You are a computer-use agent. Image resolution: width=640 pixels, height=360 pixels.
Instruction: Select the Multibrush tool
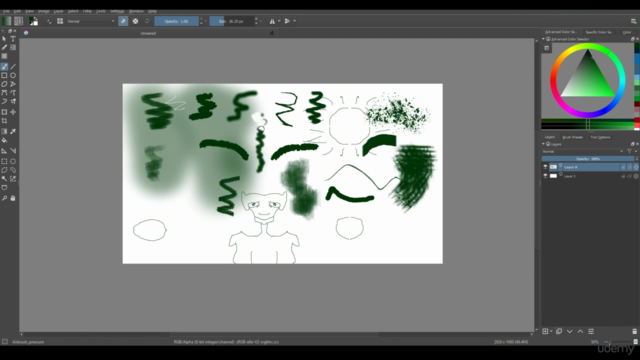point(13,101)
